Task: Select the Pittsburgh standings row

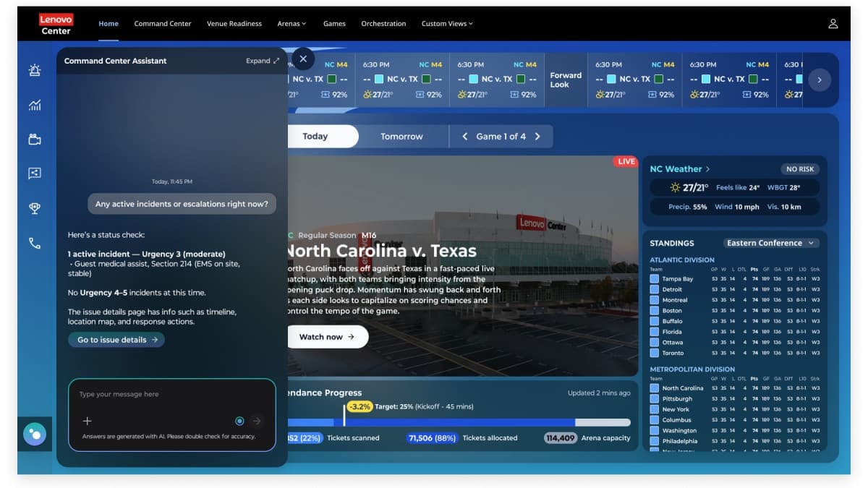Action: 735,398
